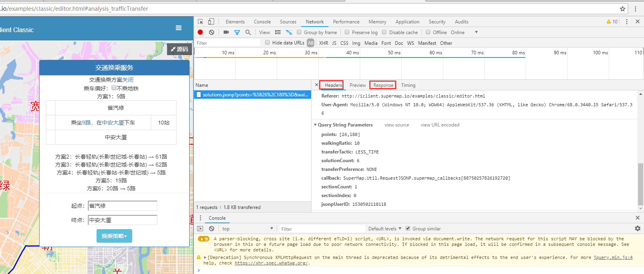The height and width of the screenshot is (274, 644).
Task: Open the xhr.spec.whatwg.org link
Action: coord(271,263)
